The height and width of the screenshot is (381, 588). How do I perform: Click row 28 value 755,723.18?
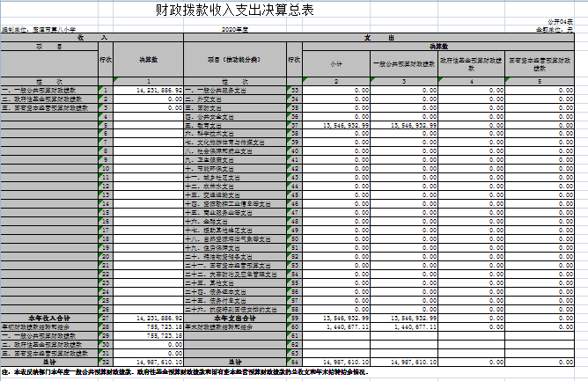(149, 327)
